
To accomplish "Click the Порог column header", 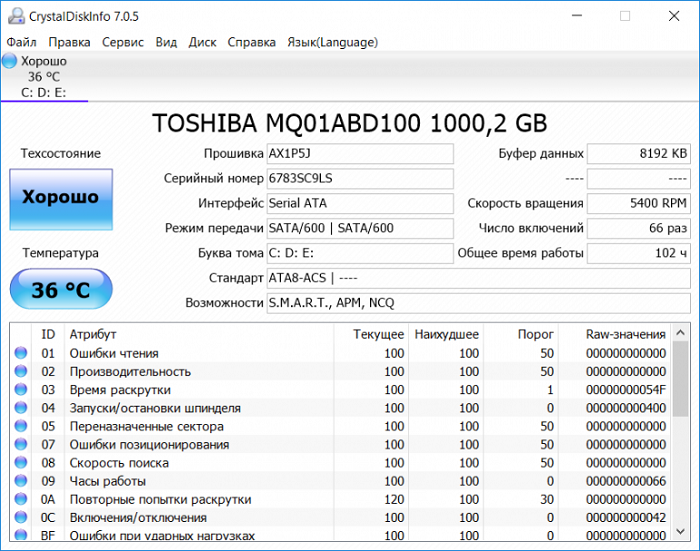I will coord(521,334).
